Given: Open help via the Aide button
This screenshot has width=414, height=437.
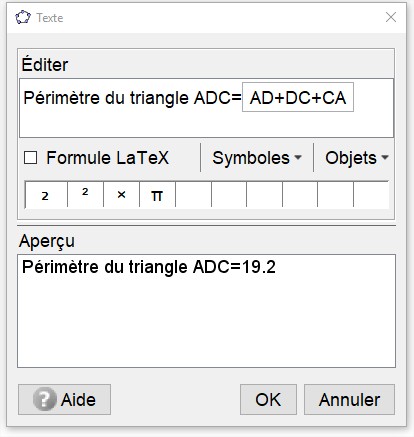Looking at the screenshot, I should [x=64, y=399].
